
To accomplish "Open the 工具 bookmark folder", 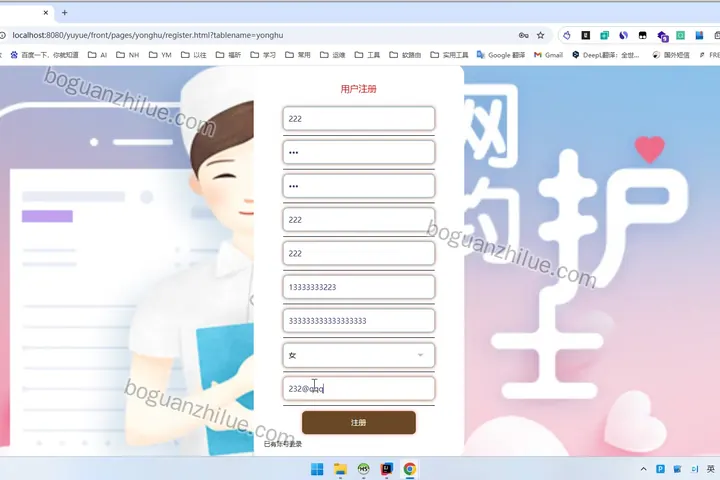I will (x=367, y=55).
